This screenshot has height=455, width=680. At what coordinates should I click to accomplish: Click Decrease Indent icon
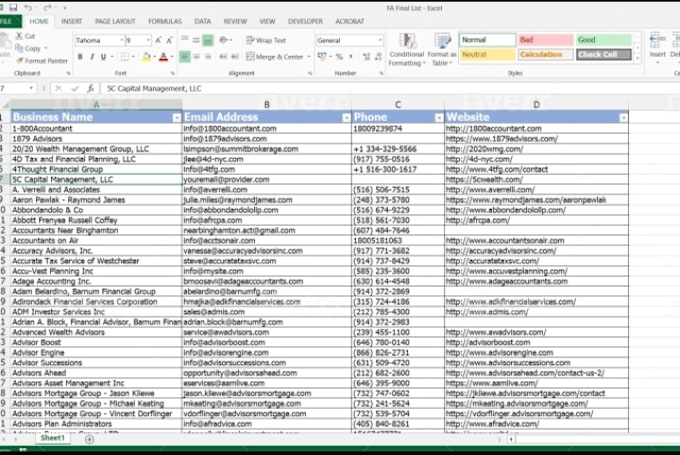(x=223, y=57)
